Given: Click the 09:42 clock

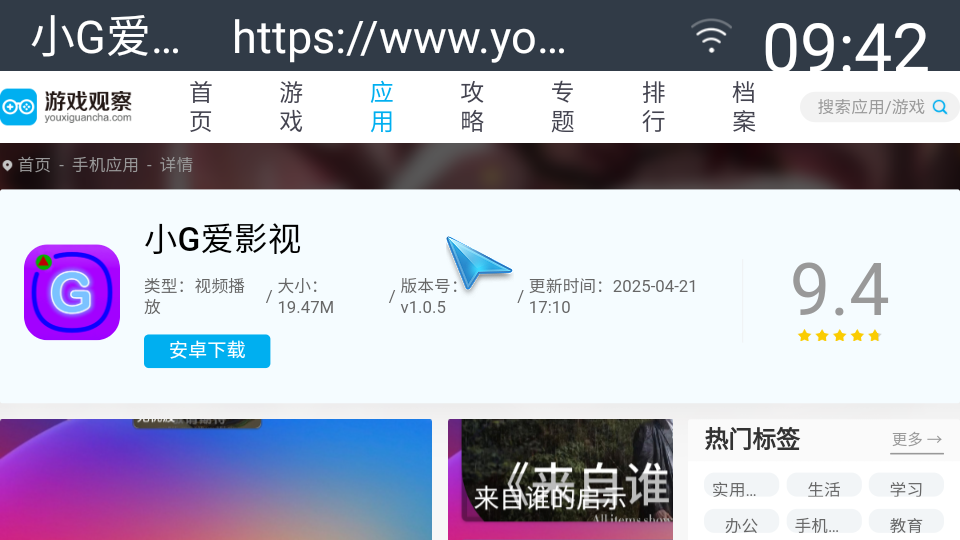Looking at the screenshot, I should tap(846, 47).
